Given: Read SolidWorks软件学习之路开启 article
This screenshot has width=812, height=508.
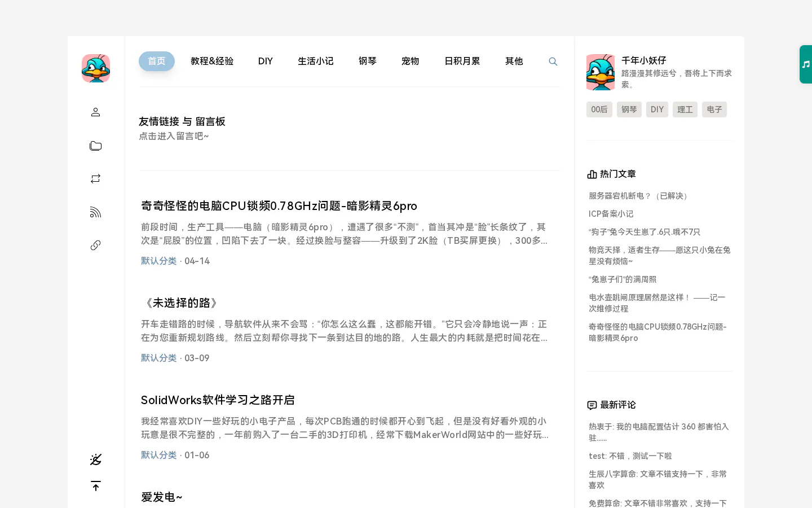Looking at the screenshot, I should [218, 400].
